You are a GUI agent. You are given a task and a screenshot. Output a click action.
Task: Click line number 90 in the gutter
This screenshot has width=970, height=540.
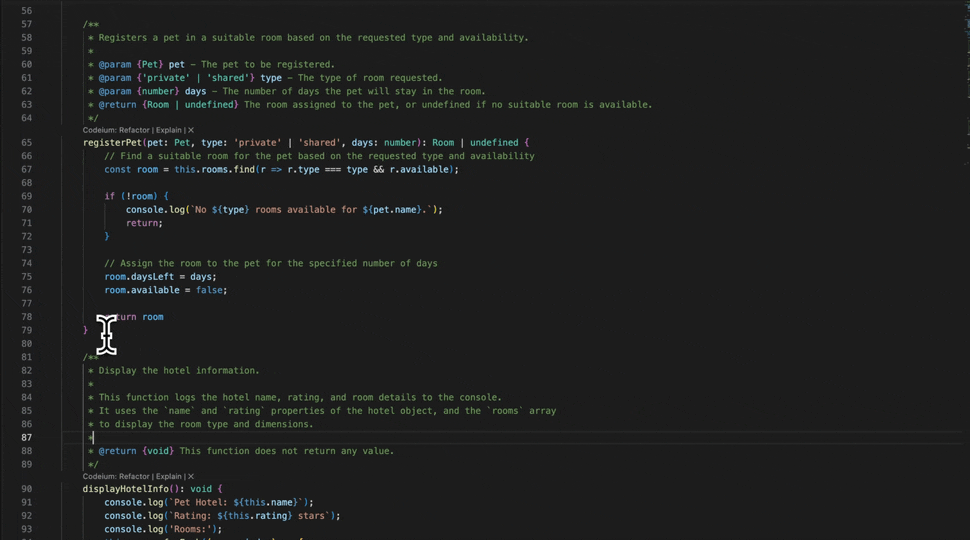click(x=27, y=489)
